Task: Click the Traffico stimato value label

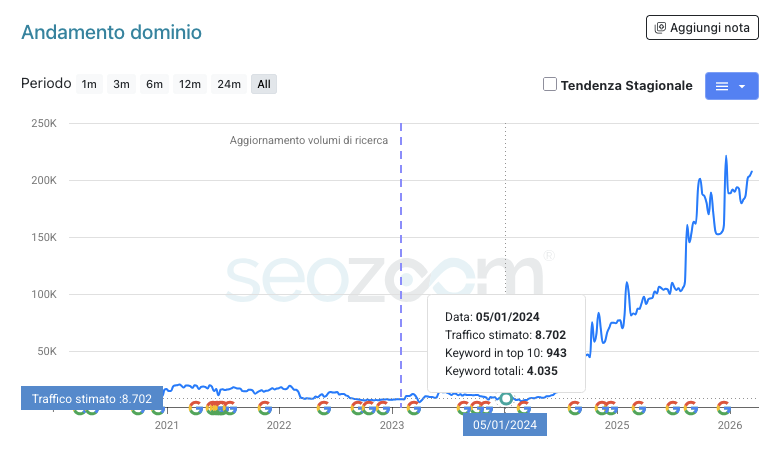Action: coord(91,398)
